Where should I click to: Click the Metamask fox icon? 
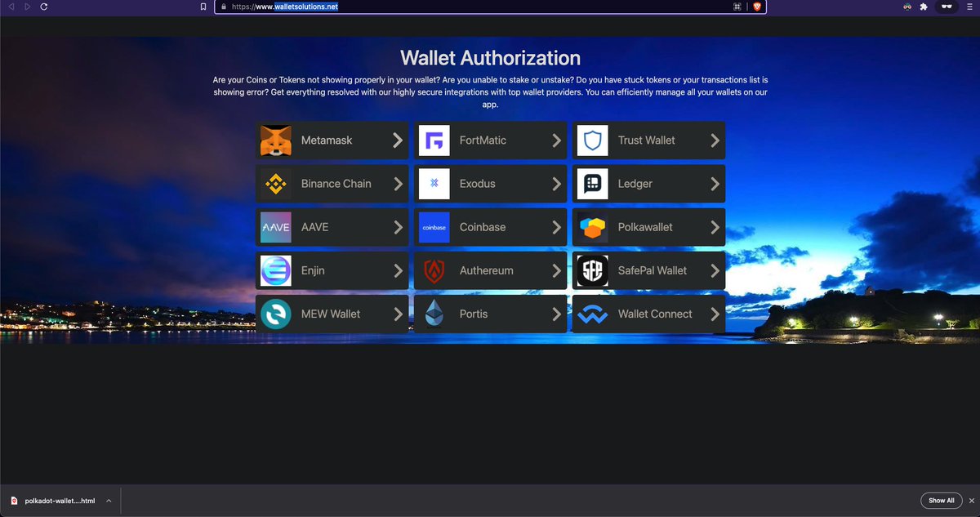[276, 140]
